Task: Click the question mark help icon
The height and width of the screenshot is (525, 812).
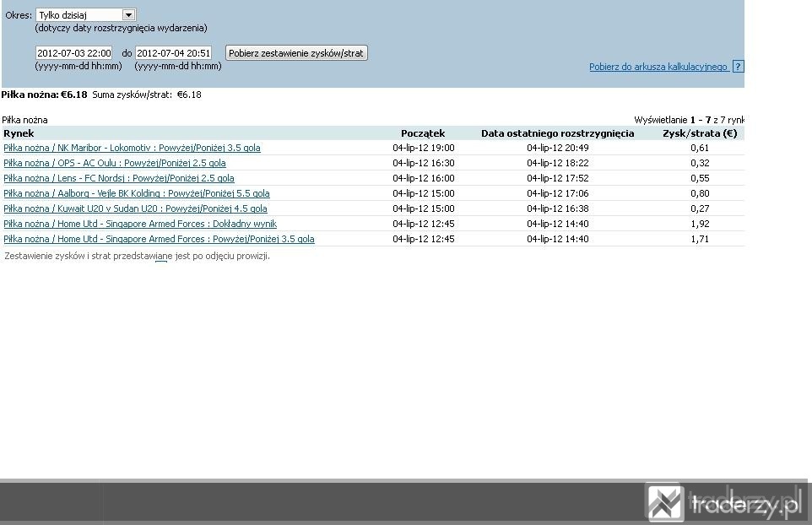Action: click(x=738, y=67)
